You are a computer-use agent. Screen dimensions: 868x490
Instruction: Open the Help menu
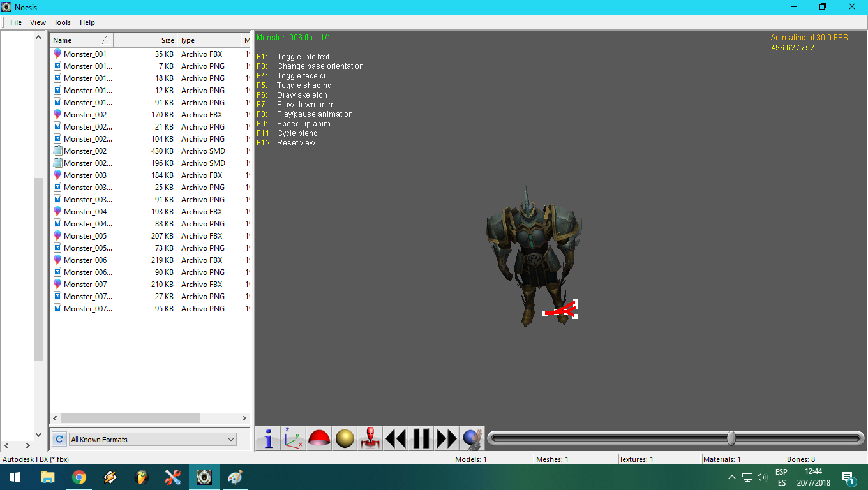tap(87, 22)
